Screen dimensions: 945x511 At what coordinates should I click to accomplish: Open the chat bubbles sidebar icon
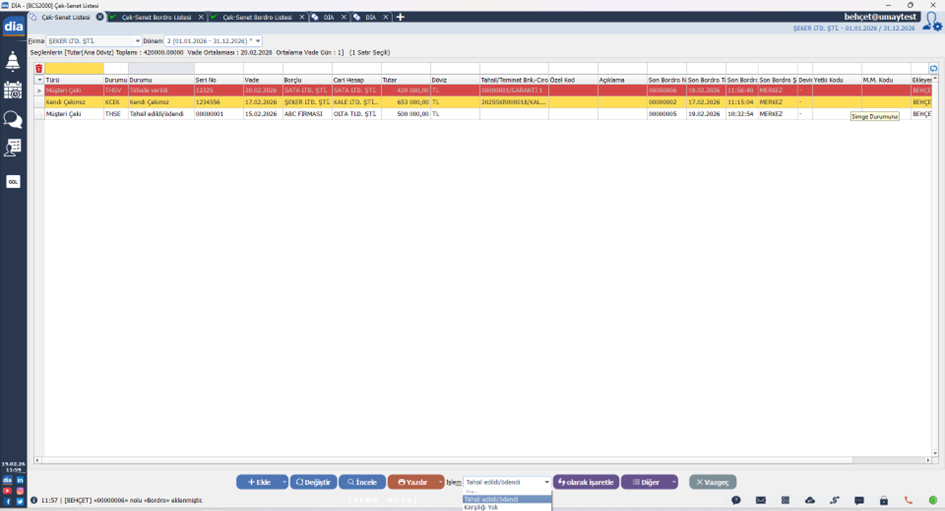tap(13, 120)
